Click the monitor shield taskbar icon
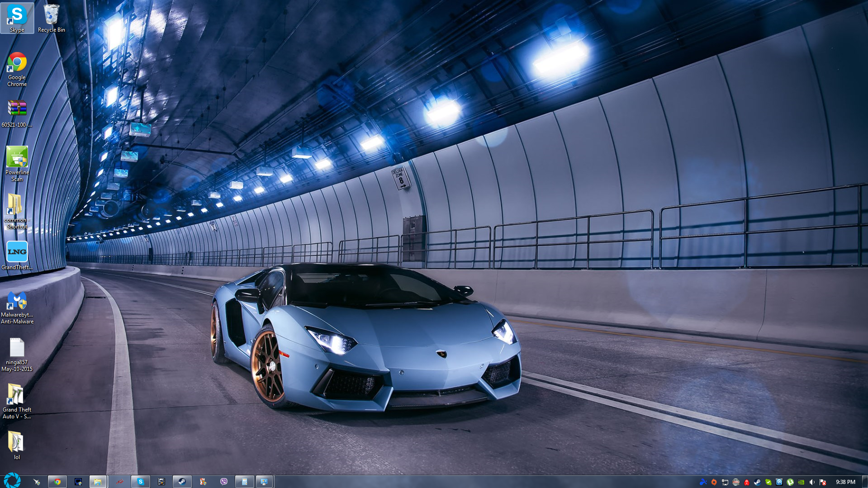Screen dimensions: 868x488 click(78, 482)
